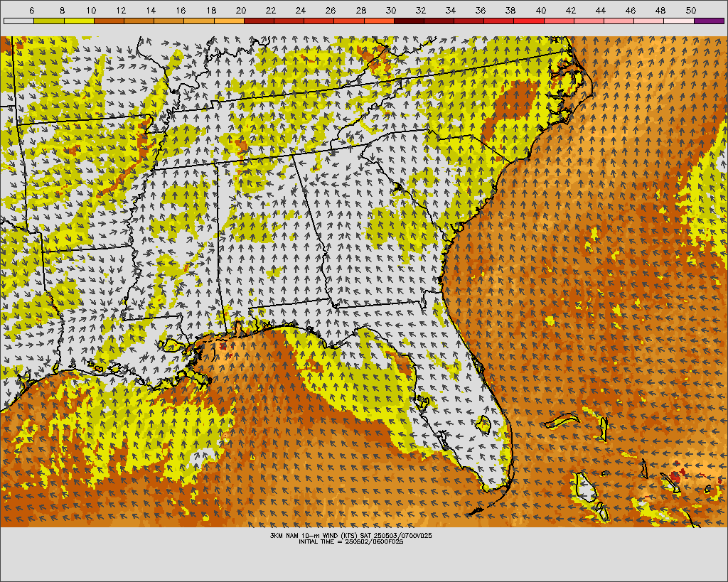Pick the bright yellow swatch between 8 and 10
Screen dimensions: 728x582
(79, 21)
